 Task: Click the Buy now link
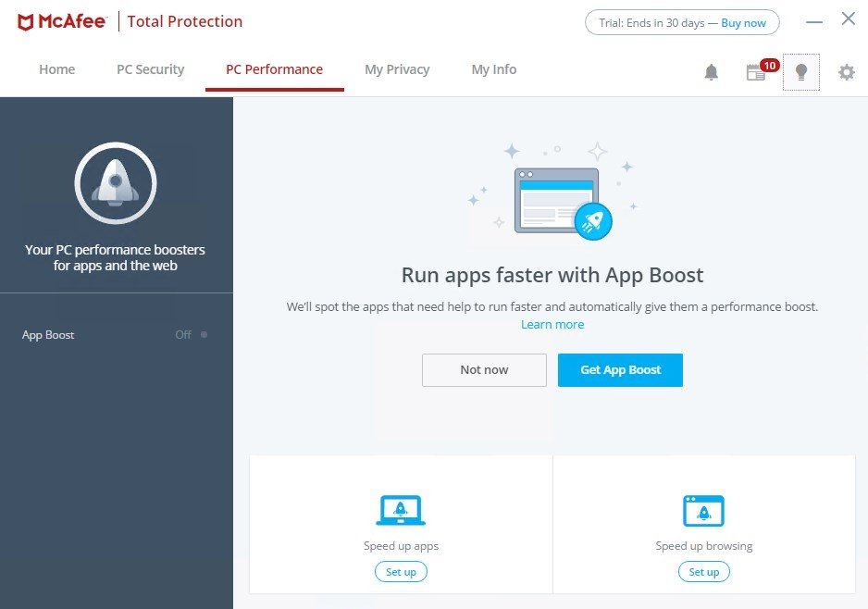[x=743, y=23]
